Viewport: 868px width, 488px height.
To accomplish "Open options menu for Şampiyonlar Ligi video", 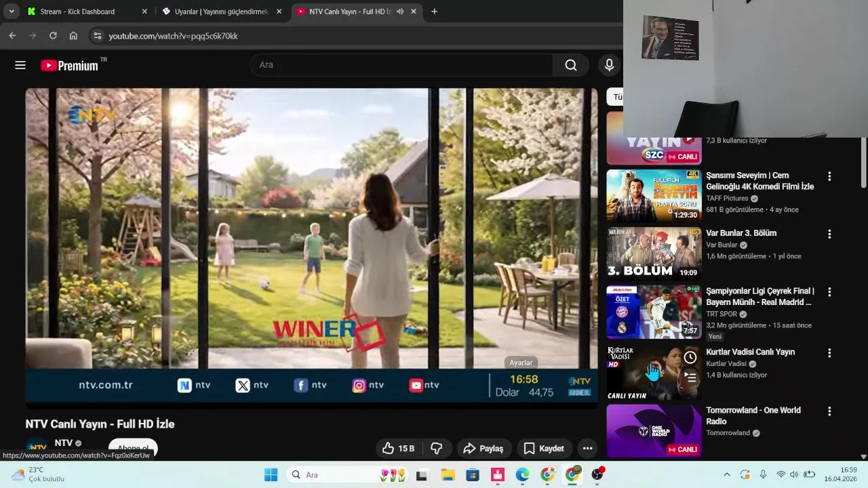I will pyautogui.click(x=829, y=292).
